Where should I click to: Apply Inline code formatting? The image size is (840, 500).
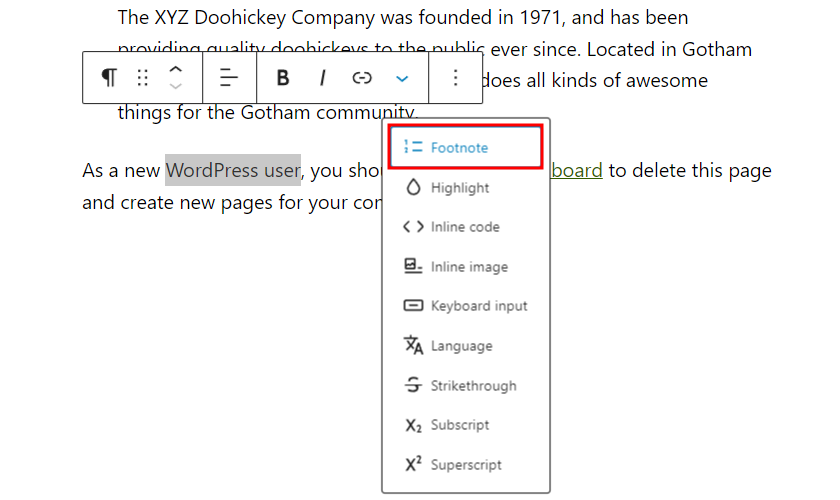click(x=466, y=227)
